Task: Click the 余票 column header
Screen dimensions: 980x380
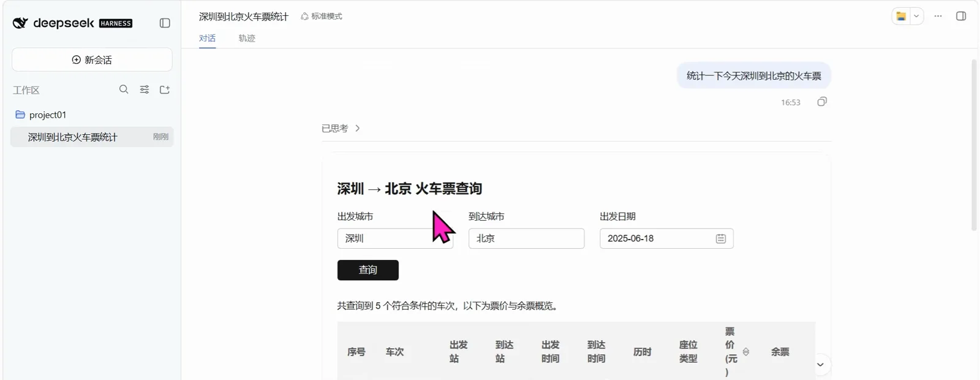Action: pos(780,352)
